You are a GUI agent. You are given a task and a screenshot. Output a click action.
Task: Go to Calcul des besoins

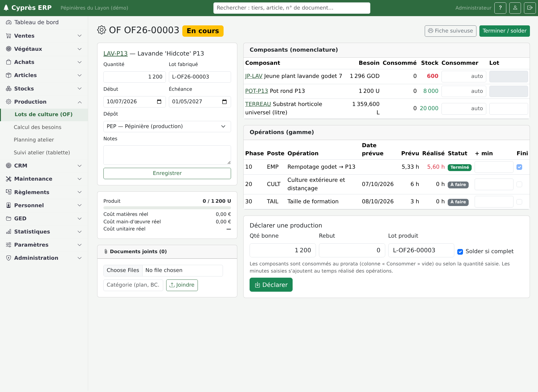coord(38,127)
